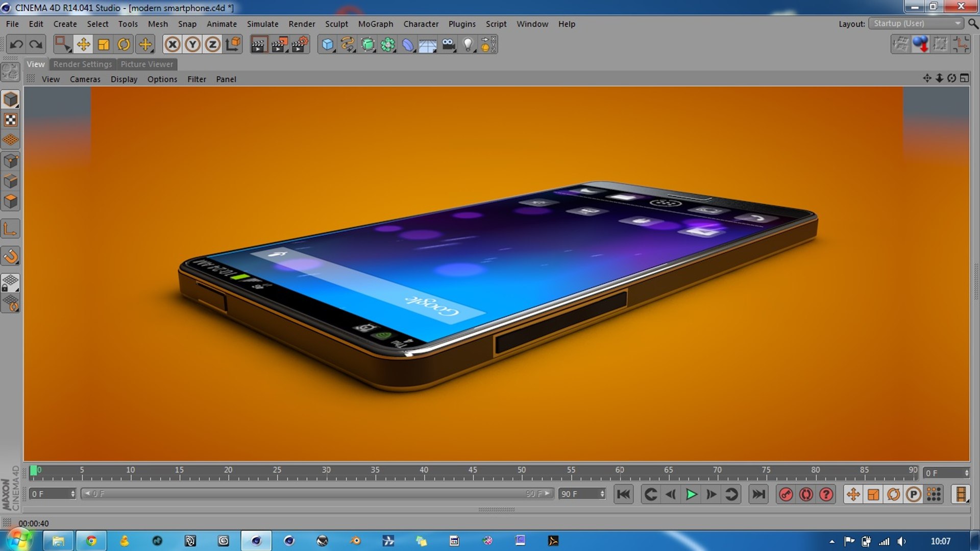Click the 90 F end frame field
This screenshot has height=551, width=980.
point(581,494)
